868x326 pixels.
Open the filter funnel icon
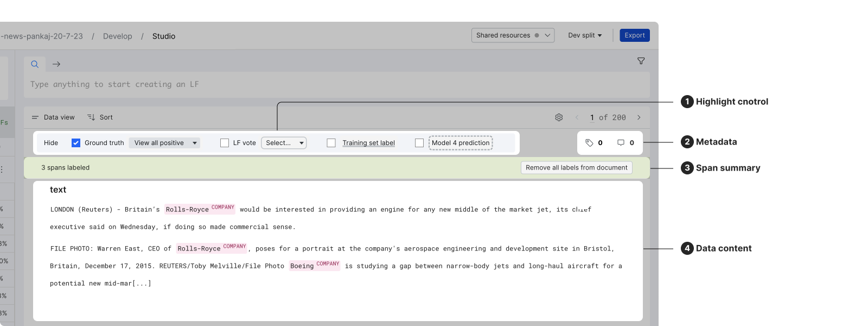click(641, 61)
